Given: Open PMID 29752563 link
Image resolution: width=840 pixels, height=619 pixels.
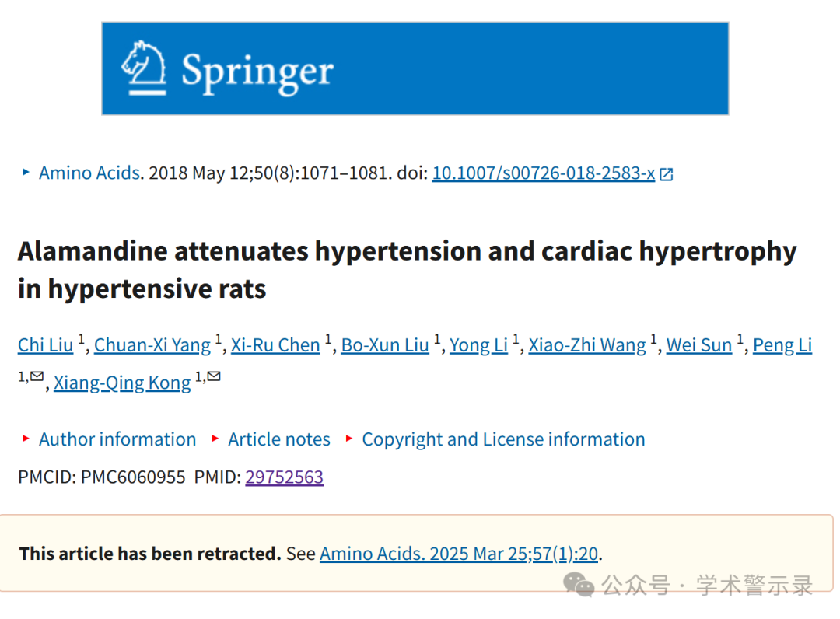Looking at the screenshot, I should (x=284, y=477).
